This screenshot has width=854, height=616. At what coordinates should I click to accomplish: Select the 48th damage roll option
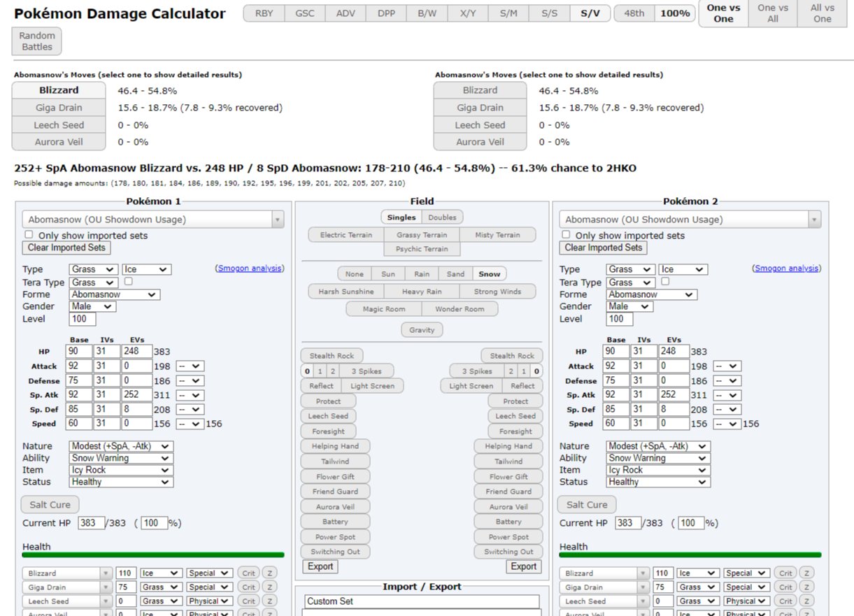(634, 13)
